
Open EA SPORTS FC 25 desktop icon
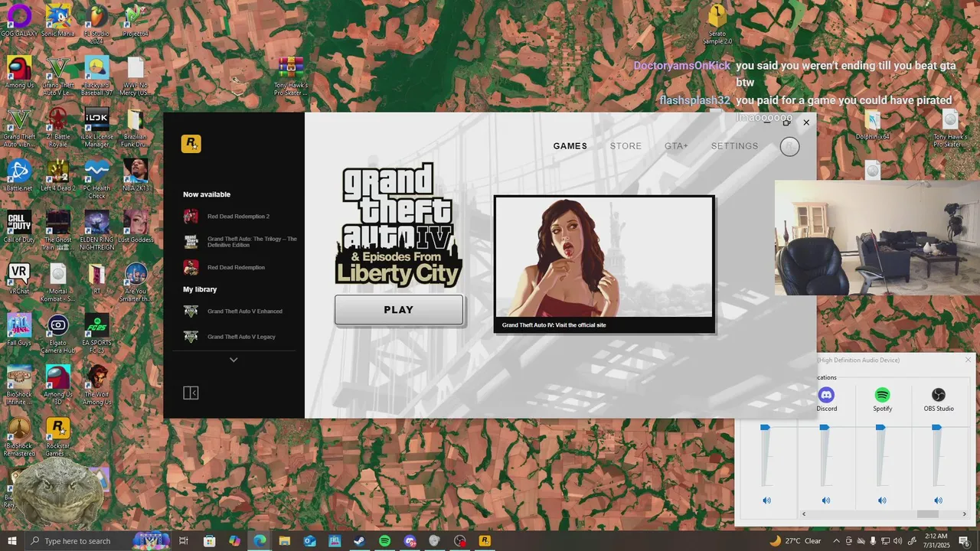click(x=96, y=333)
